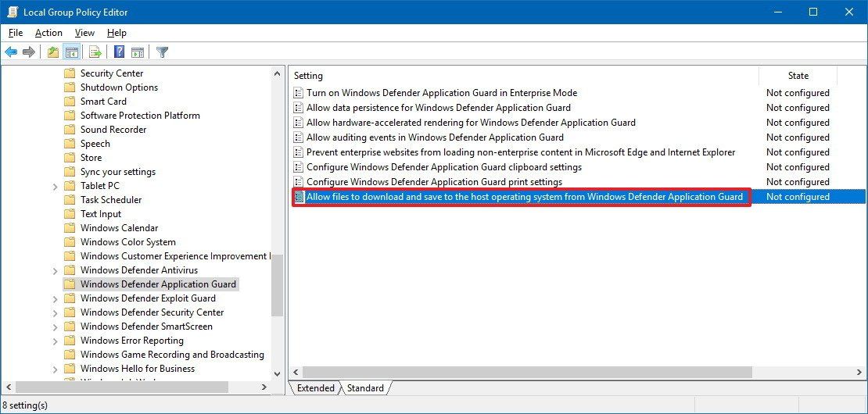Click policy icon for hardware-accelerated rendering setting
Screen dimensions: 868x414
299,123
